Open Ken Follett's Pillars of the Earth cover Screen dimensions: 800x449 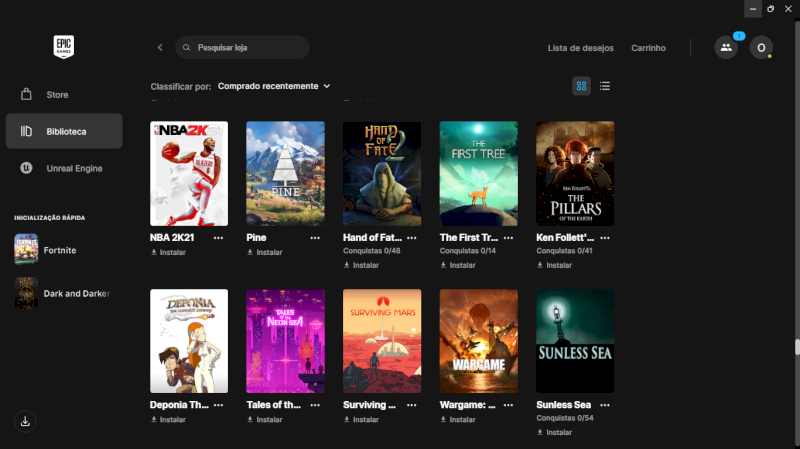(x=575, y=173)
